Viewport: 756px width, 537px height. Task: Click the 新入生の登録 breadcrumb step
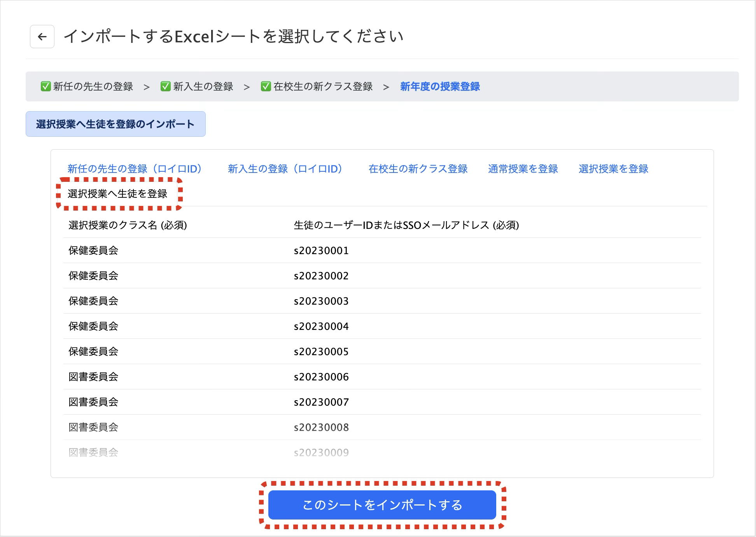coord(203,86)
